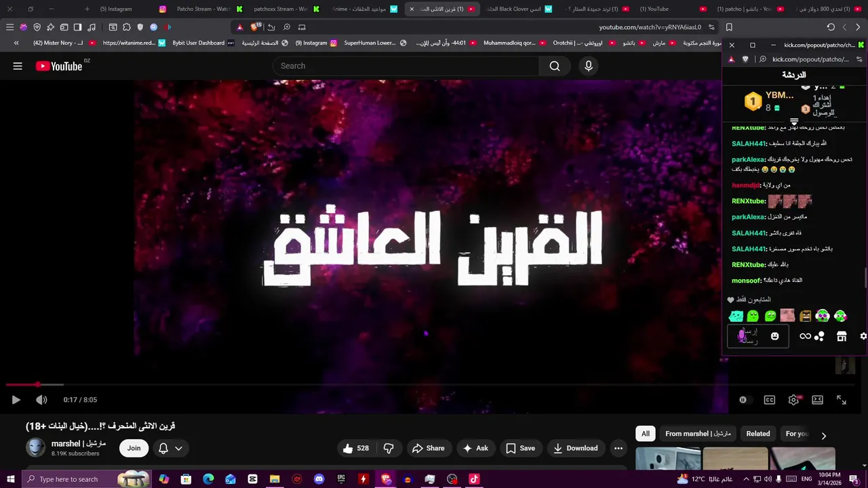The width and height of the screenshot is (868, 488).
Task: Open Kick chat shop icon
Action: click(x=842, y=336)
